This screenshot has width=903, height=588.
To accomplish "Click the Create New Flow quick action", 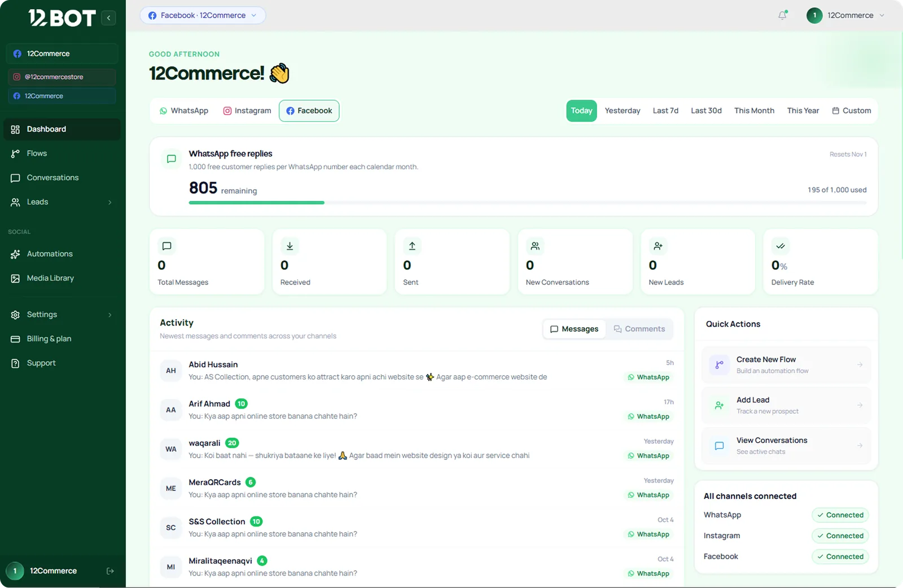I will pos(786,365).
